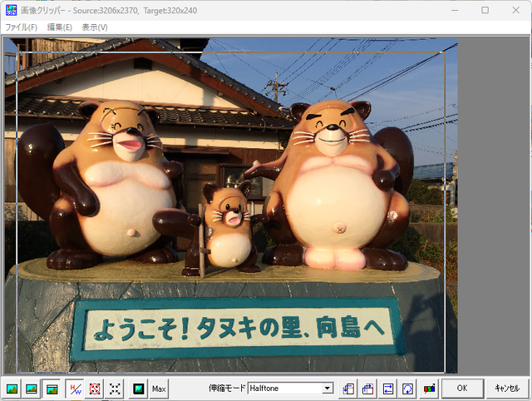Click the black-framed image preview icon
This screenshot has width=532, height=401.
tap(139, 389)
